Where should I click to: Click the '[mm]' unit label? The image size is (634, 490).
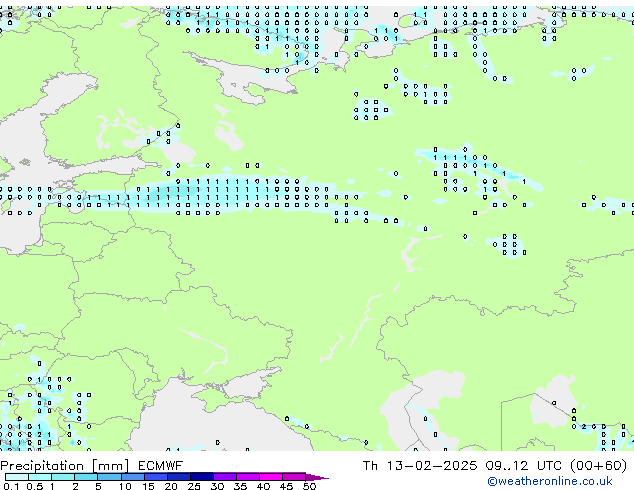110,466
